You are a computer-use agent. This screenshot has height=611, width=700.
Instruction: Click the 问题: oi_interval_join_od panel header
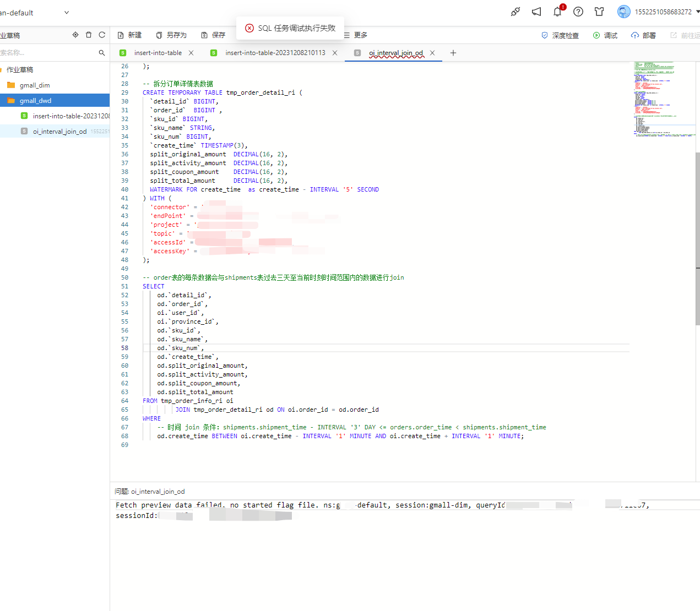point(150,492)
